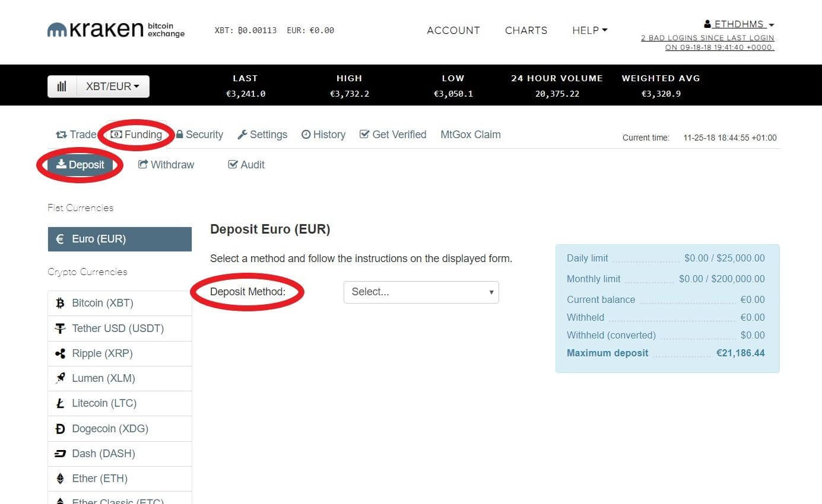The height and width of the screenshot is (504, 822).
Task: Expand the HELP dropdown menu
Action: tap(590, 30)
